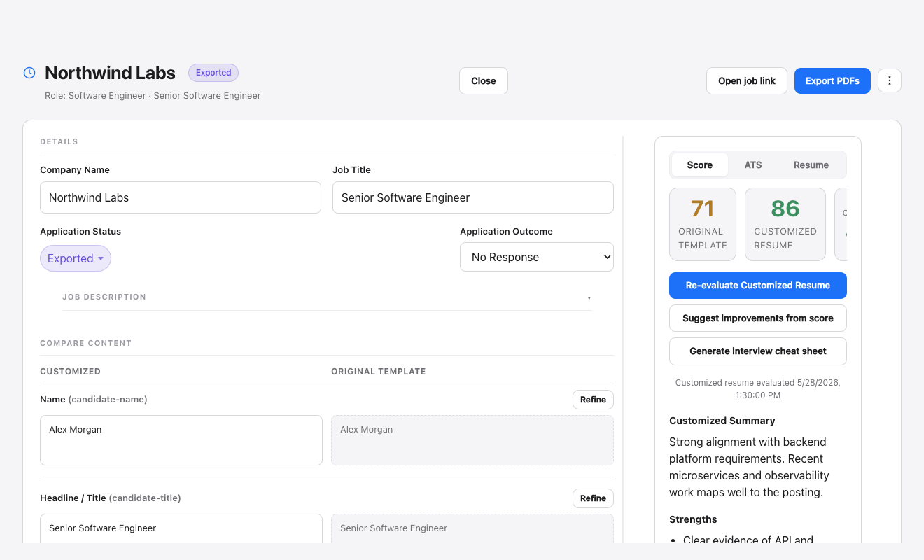Expand the Job Description section
924x560 pixels.
tap(327, 297)
